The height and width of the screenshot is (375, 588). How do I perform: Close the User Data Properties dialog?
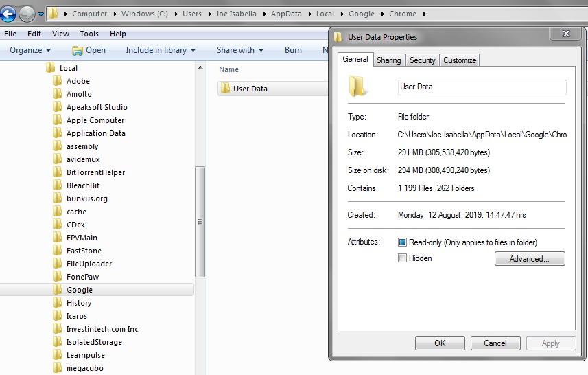(566, 34)
